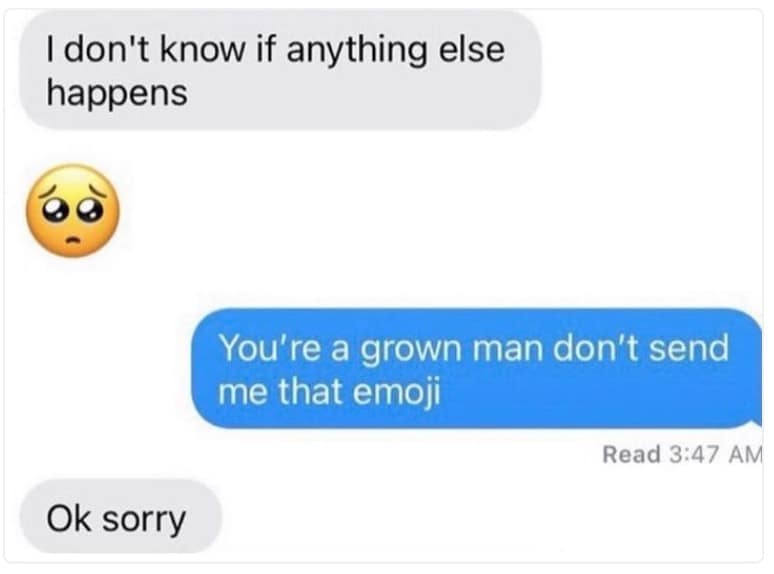Click the blue bubble's tail corner
Image resolution: width=774 pixels, height=574 pixels.
[x=755, y=420]
